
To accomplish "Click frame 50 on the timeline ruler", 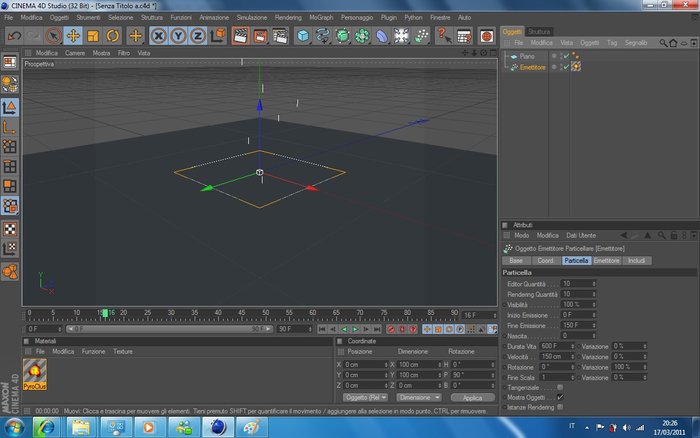I will 266,315.
